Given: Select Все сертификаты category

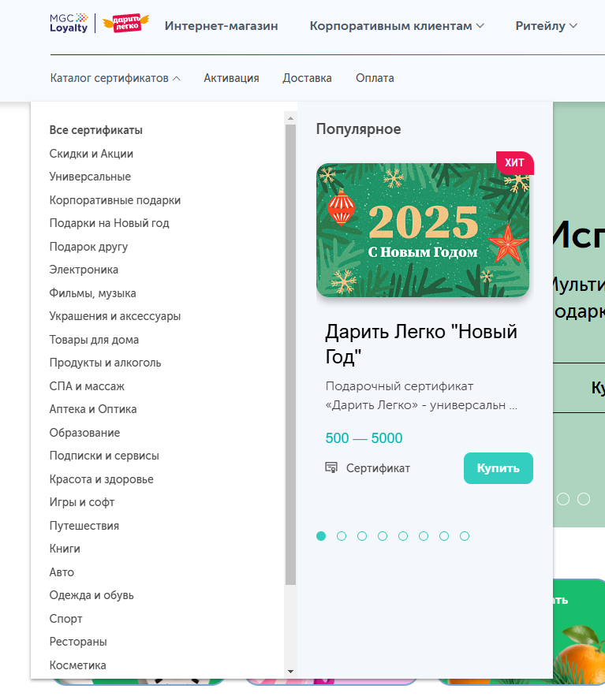Looking at the screenshot, I should (96, 130).
